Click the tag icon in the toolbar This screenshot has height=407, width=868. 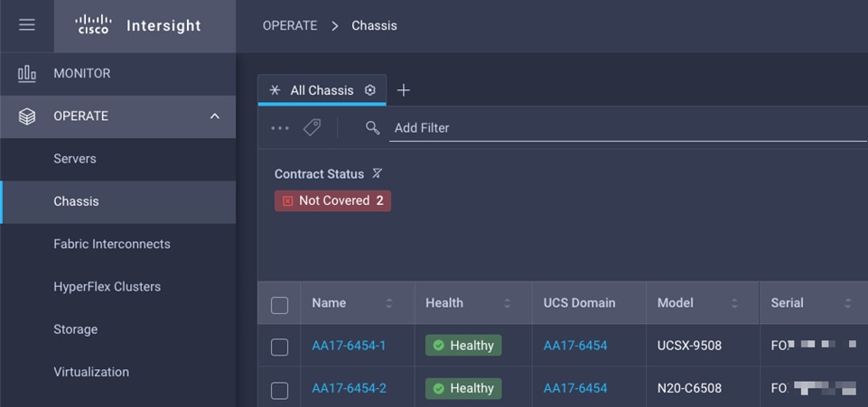pyautogui.click(x=312, y=128)
